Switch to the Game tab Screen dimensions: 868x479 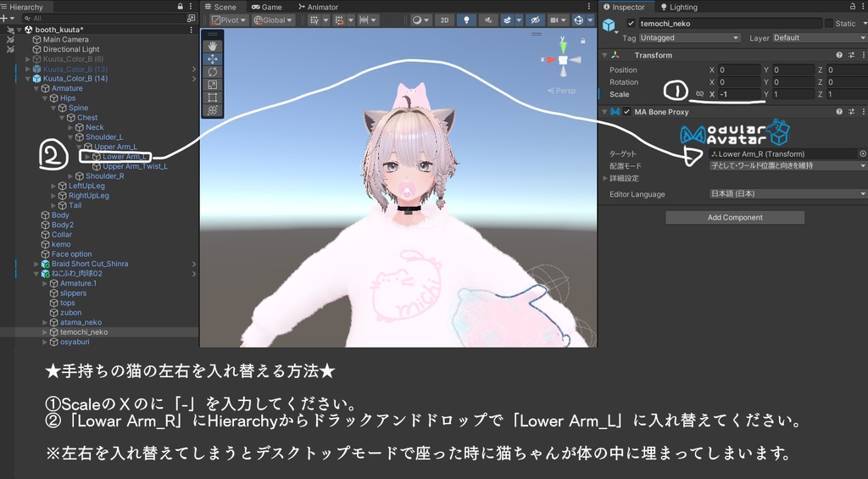[267, 7]
